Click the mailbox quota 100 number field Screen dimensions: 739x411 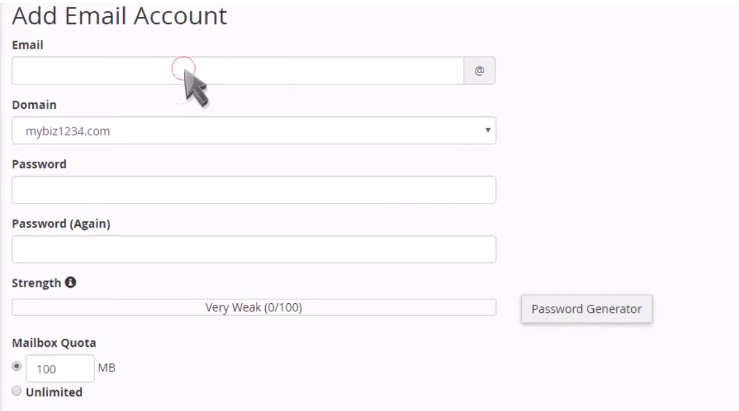(x=60, y=369)
